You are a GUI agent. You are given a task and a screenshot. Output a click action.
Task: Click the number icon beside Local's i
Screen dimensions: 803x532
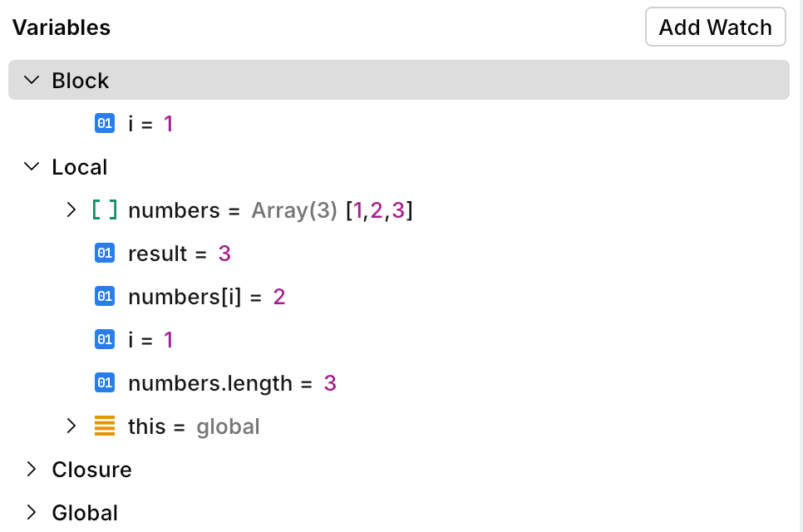(x=104, y=340)
